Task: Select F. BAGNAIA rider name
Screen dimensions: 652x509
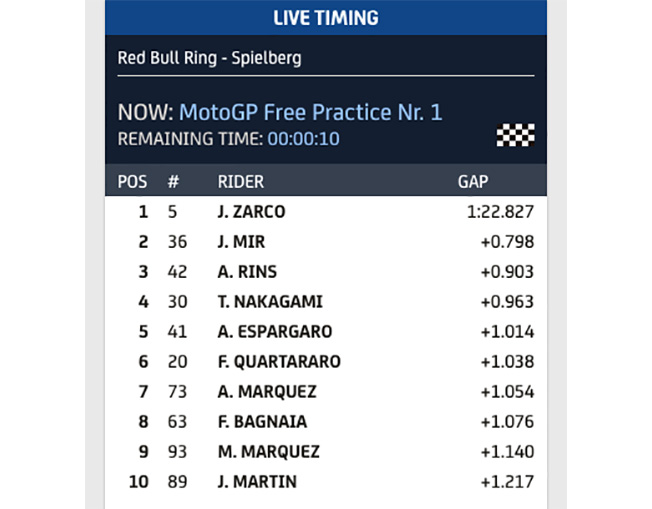Action: (x=262, y=421)
